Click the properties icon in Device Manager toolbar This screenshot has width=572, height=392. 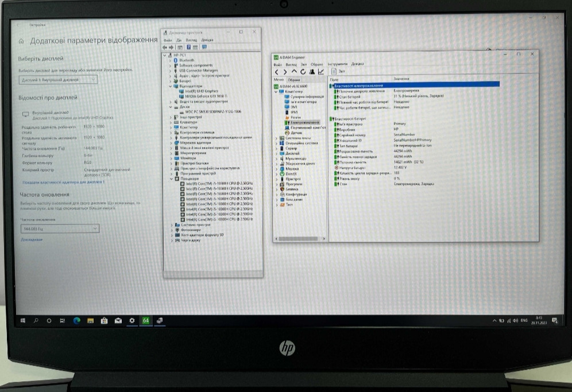(x=180, y=47)
